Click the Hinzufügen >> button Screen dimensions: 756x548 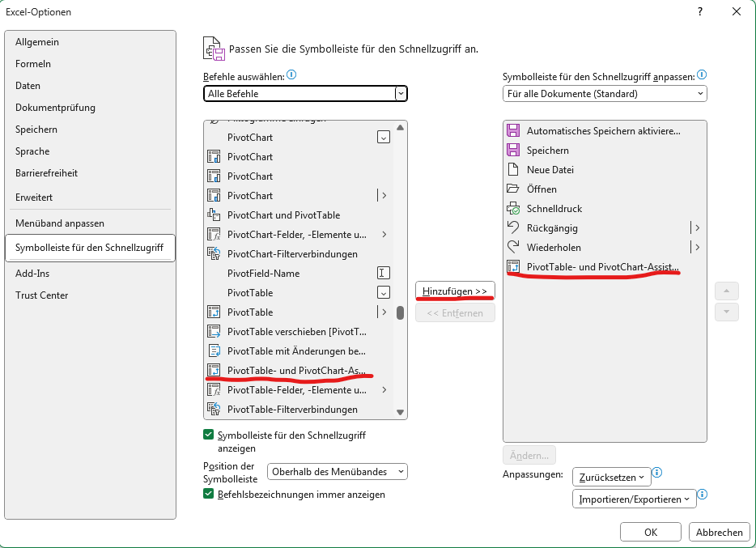click(455, 291)
